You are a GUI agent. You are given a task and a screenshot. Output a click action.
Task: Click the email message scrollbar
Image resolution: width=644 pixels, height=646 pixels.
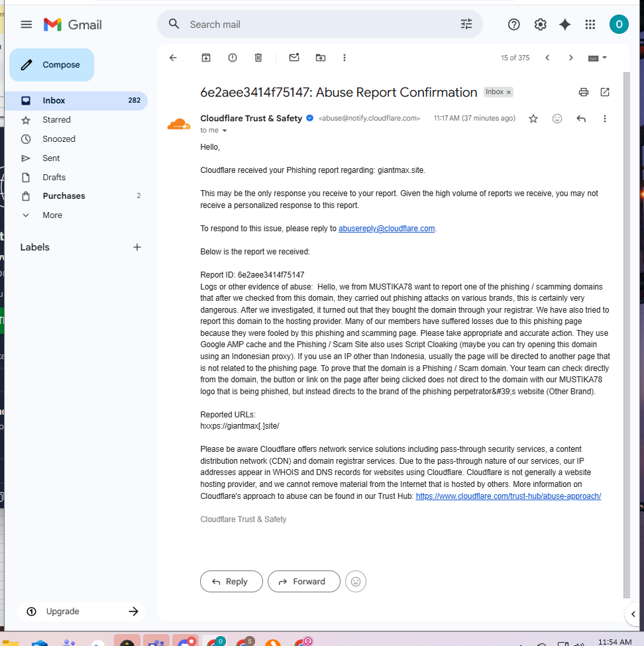tap(626, 335)
